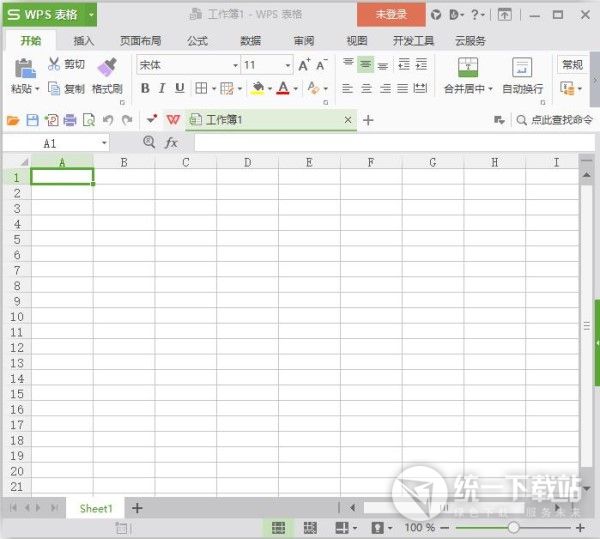
Task: Apply borders with the border icon
Action: point(201,89)
